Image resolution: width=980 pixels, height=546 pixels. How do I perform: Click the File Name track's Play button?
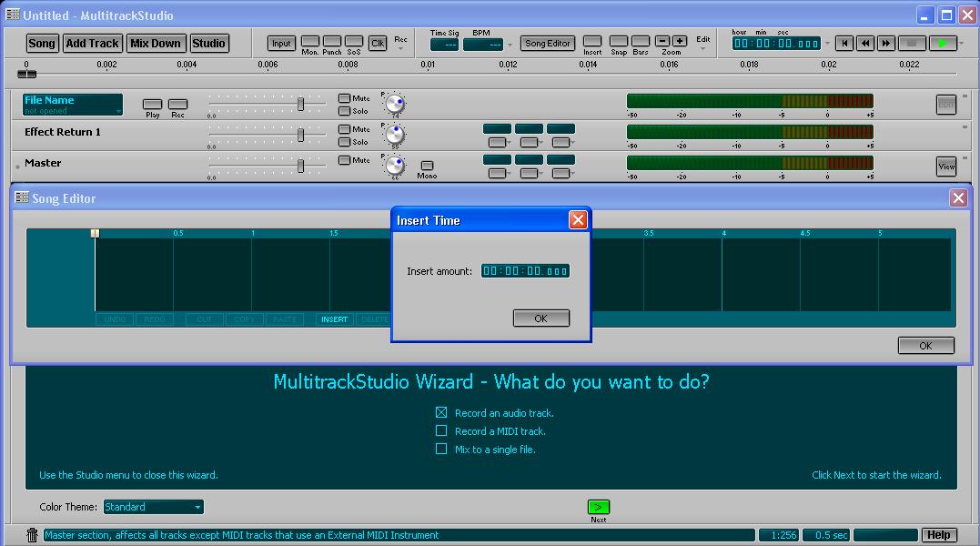click(153, 105)
